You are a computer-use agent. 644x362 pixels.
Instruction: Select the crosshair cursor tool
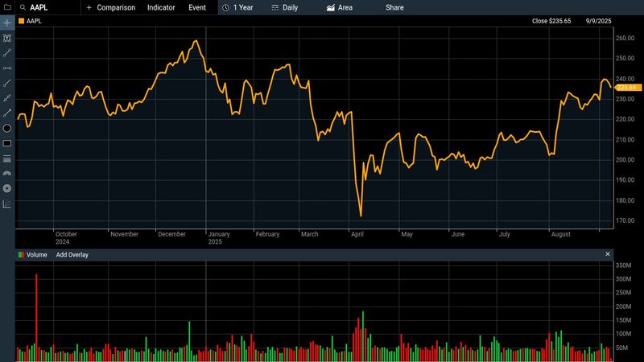pyautogui.click(x=7, y=23)
